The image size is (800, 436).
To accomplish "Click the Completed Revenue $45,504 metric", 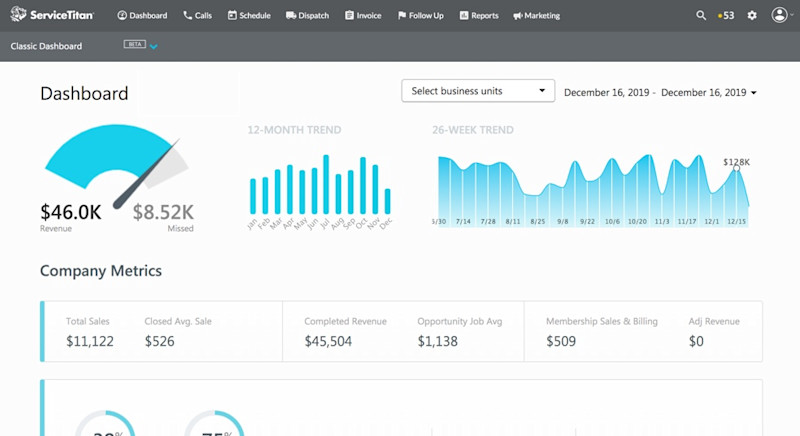I will point(345,332).
